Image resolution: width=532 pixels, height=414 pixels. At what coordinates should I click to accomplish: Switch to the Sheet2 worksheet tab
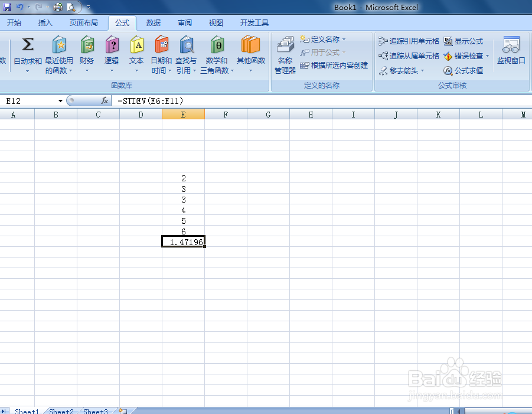[x=61, y=410]
